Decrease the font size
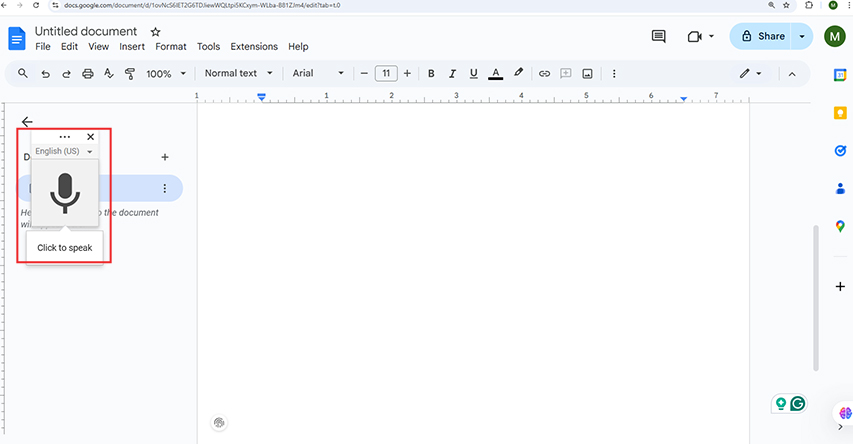Image resolution: width=853 pixels, height=444 pixels. coord(364,73)
